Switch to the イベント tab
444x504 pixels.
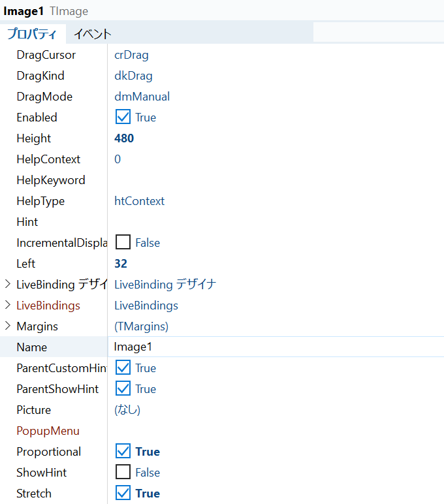pyautogui.click(x=92, y=34)
